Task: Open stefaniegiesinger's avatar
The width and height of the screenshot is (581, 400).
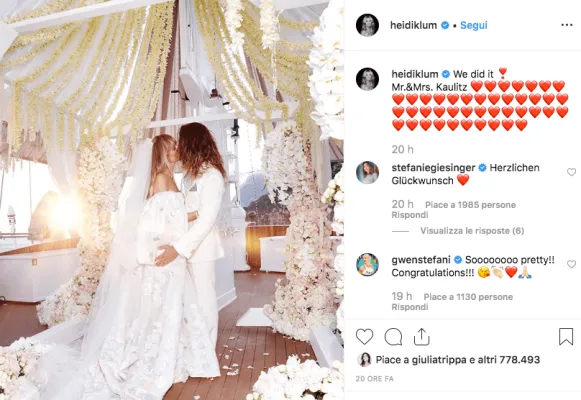Action: tap(367, 173)
